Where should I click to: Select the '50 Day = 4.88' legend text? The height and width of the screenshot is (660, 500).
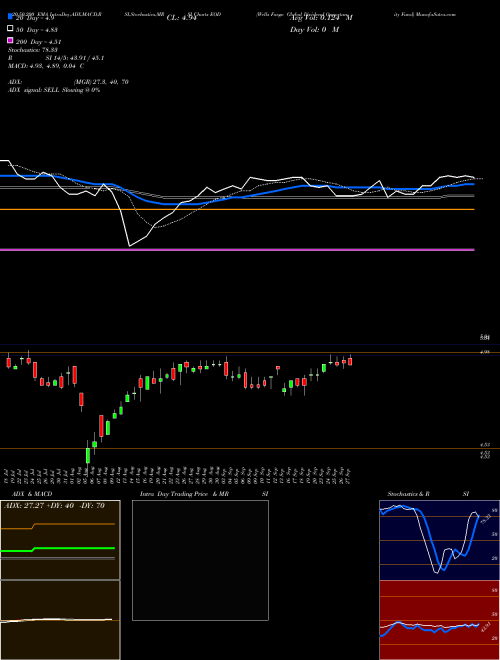37,30
